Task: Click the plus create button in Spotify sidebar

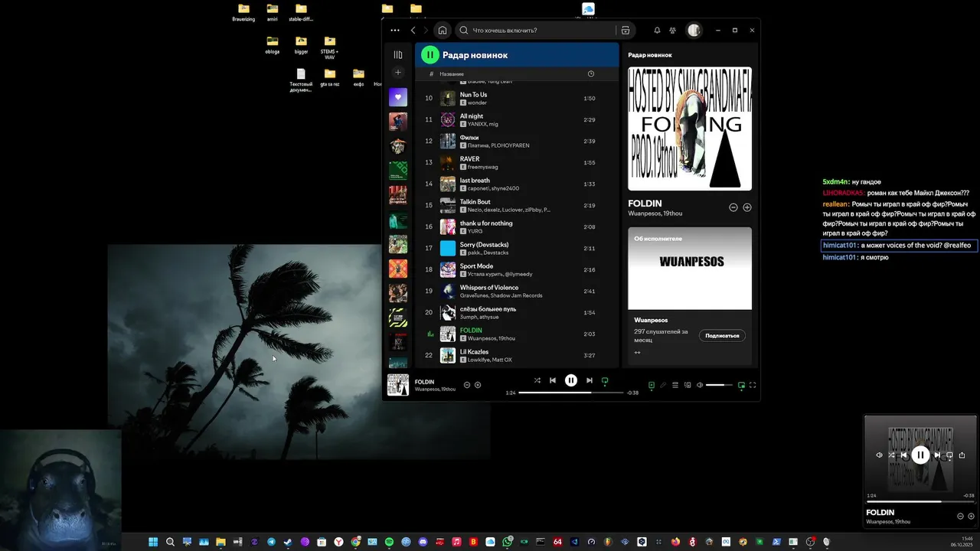Action: point(397,73)
